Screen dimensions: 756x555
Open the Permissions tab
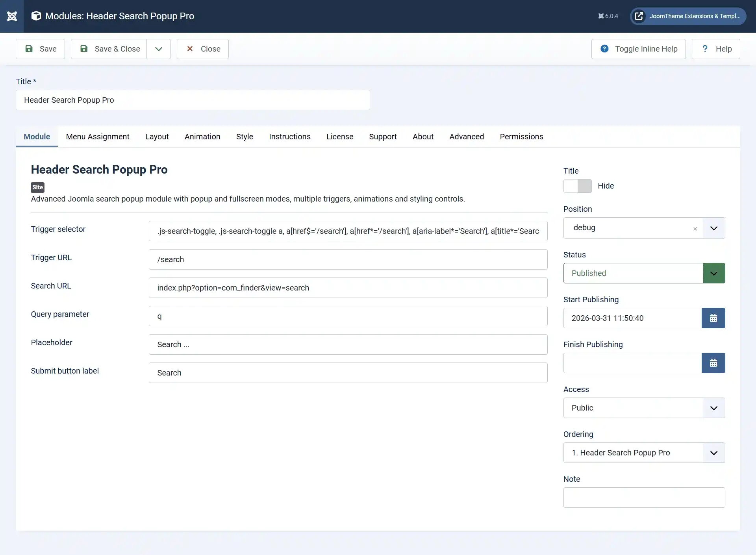coord(521,137)
